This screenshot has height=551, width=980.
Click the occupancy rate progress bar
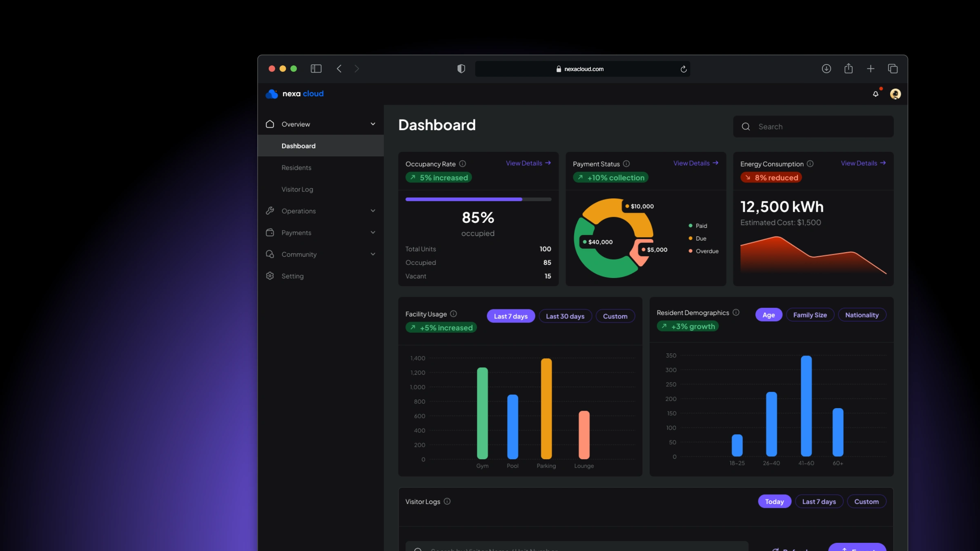(478, 199)
